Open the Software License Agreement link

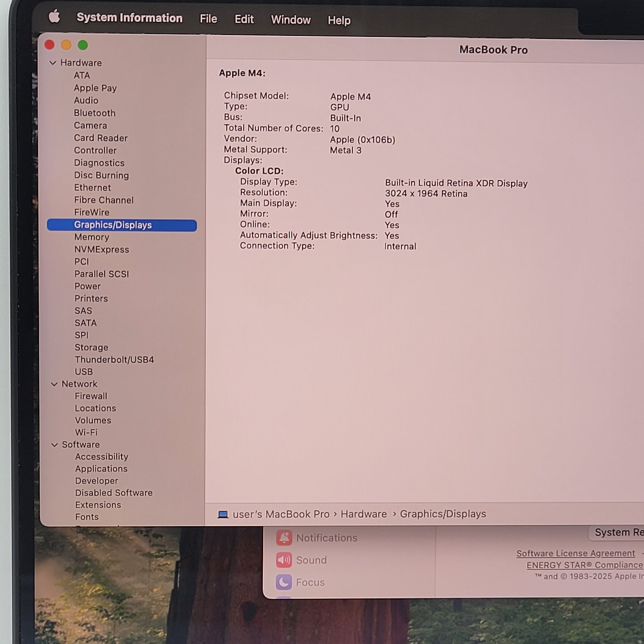(576, 553)
